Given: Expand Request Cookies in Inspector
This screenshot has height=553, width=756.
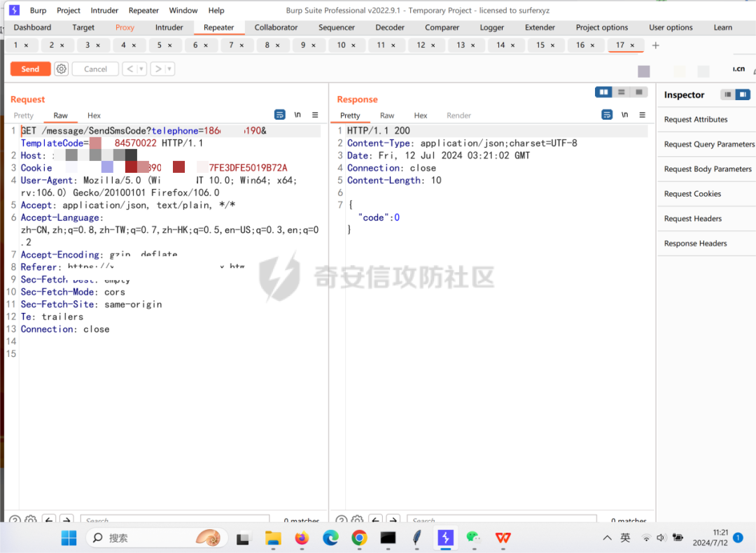Looking at the screenshot, I should [x=707, y=194].
